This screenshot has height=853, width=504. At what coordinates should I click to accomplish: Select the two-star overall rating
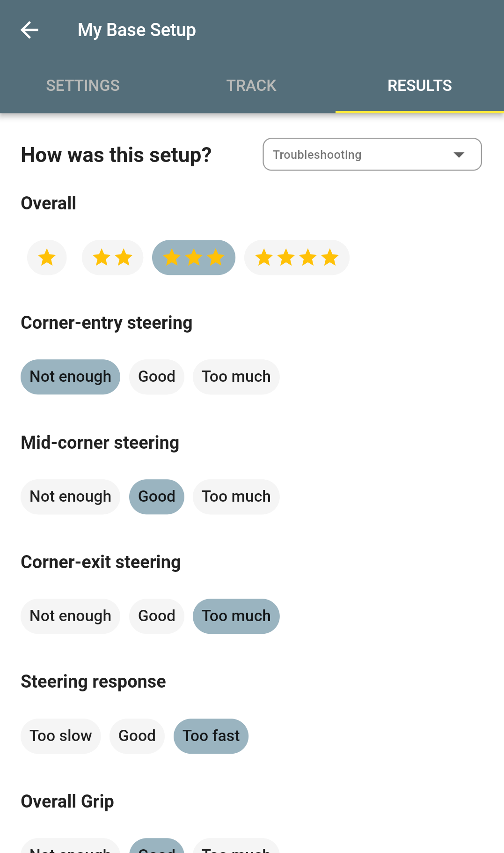point(112,258)
